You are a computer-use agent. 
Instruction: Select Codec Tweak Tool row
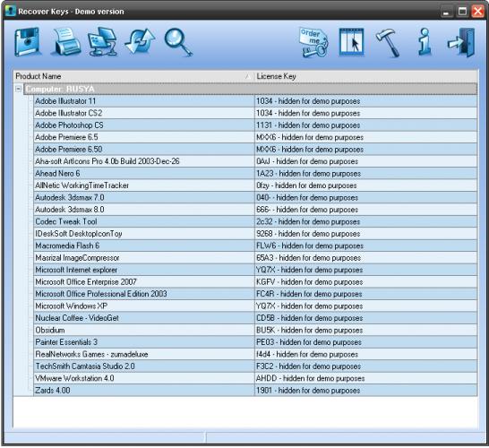[x=255, y=221]
